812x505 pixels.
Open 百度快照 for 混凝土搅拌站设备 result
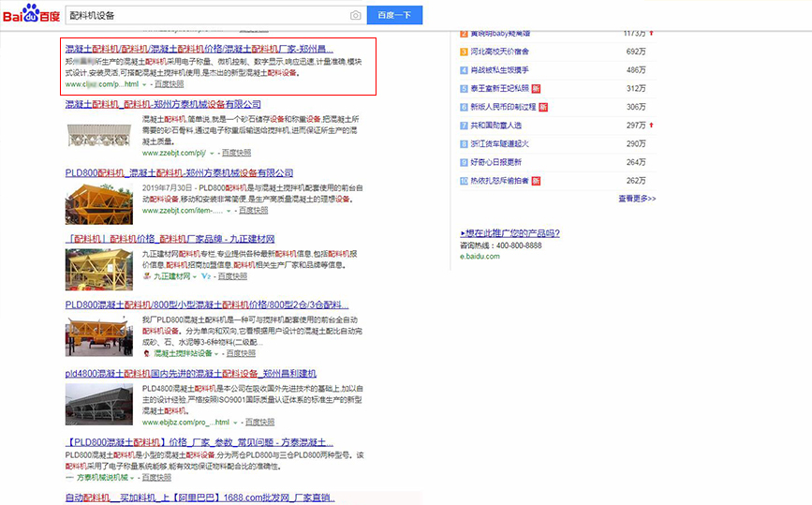pyautogui.click(x=242, y=353)
